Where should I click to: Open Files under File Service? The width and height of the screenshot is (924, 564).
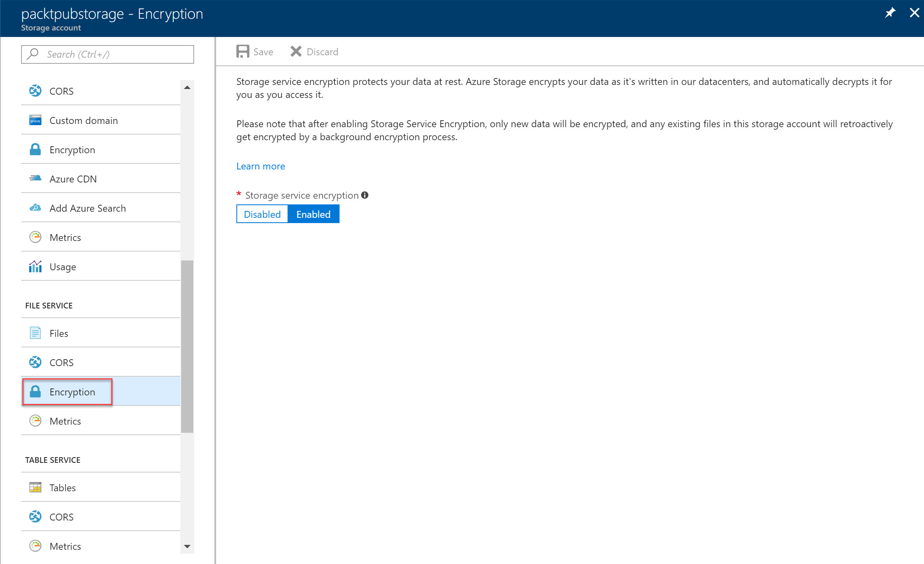tap(101, 333)
